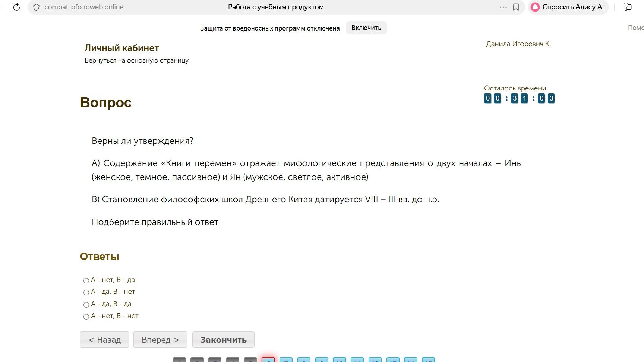Finish the test with 'Закончить'

223,340
